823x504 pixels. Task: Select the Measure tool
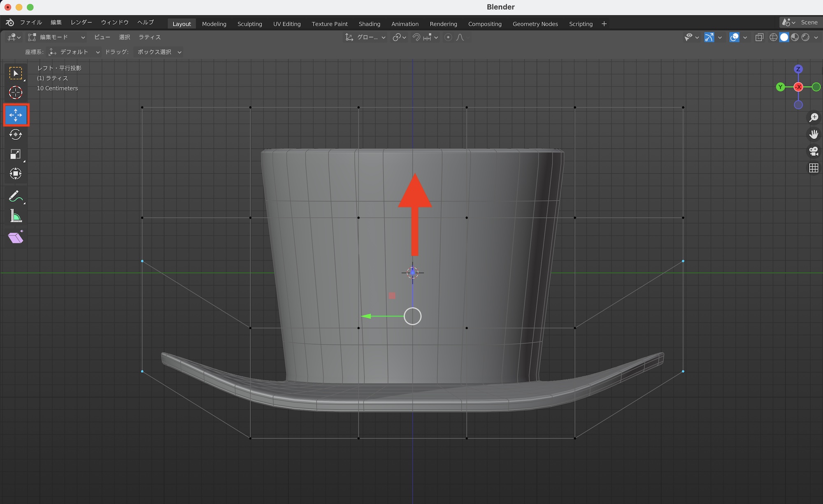(x=16, y=216)
